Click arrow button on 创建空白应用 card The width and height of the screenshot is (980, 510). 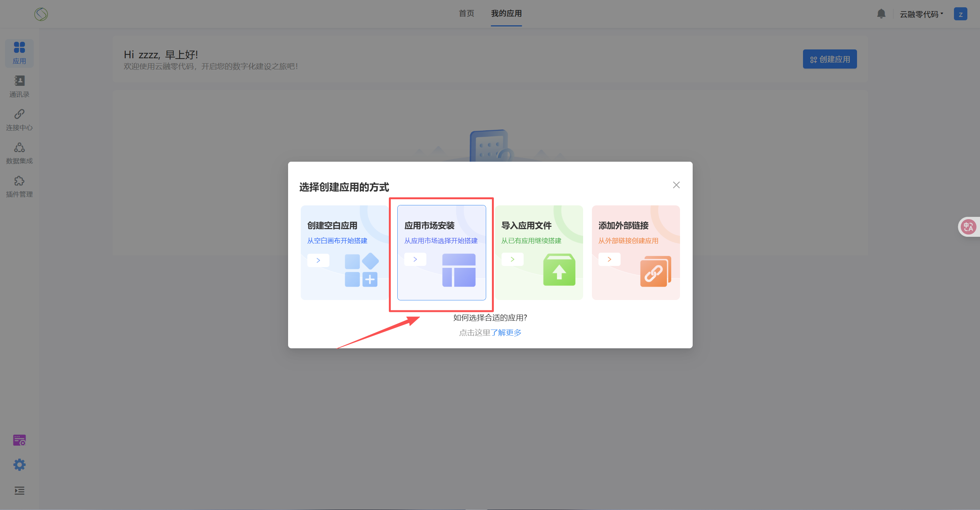318,260
